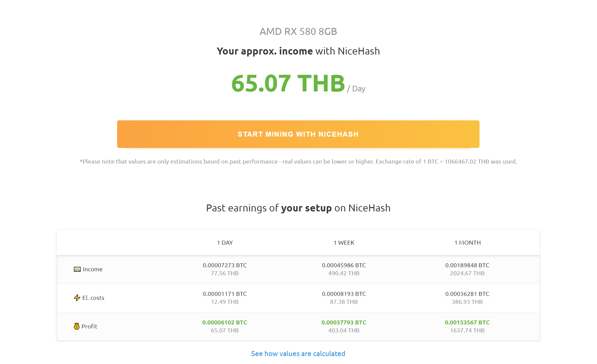Viewport: 597px width, 364px height.
Task: Select the 1 DAY column header
Action: coord(225,243)
